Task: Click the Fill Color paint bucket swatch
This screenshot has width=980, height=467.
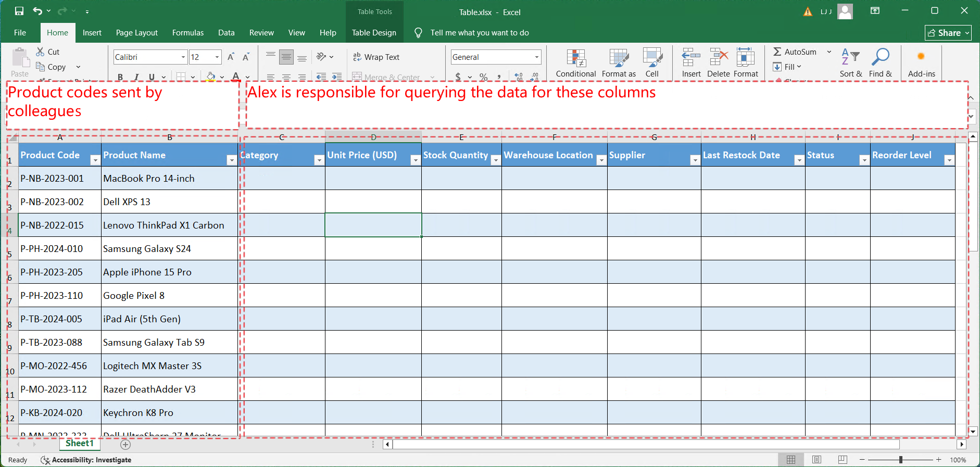Action: (210, 77)
